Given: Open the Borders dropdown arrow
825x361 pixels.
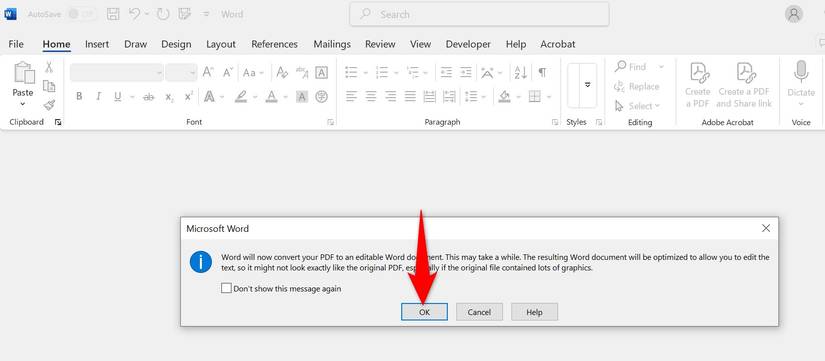Looking at the screenshot, I should point(549,97).
